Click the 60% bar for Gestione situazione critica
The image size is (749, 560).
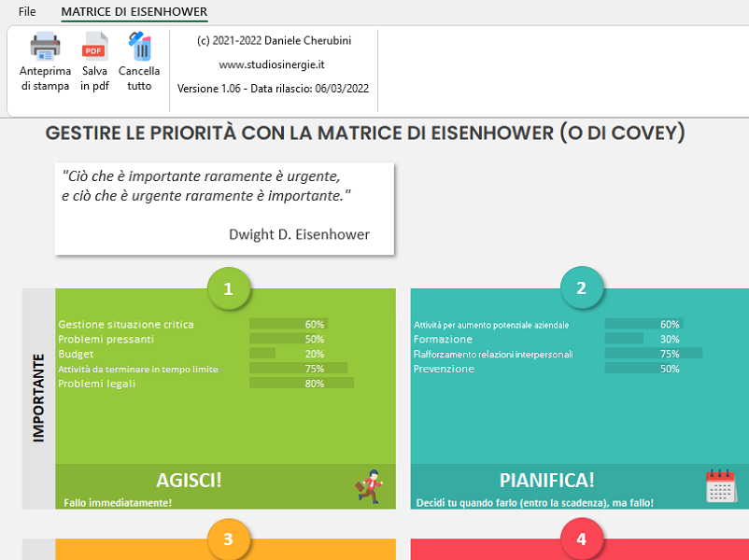tap(289, 325)
